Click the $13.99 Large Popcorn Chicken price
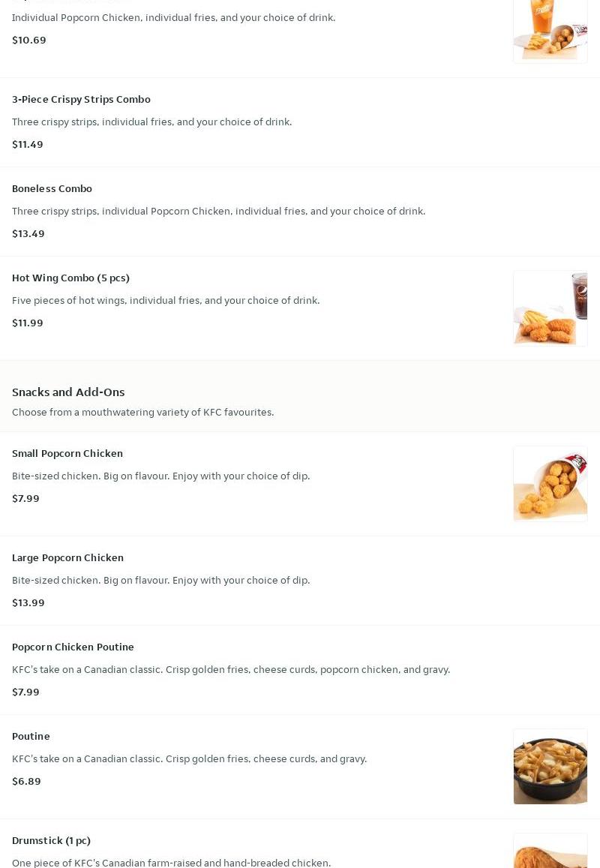Screen dimensions: 600x868 click(28, 602)
